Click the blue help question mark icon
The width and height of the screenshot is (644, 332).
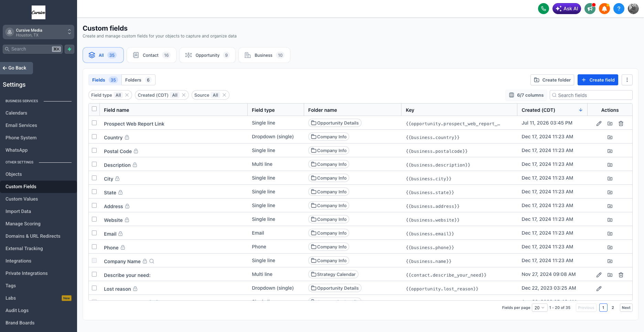pos(619,9)
